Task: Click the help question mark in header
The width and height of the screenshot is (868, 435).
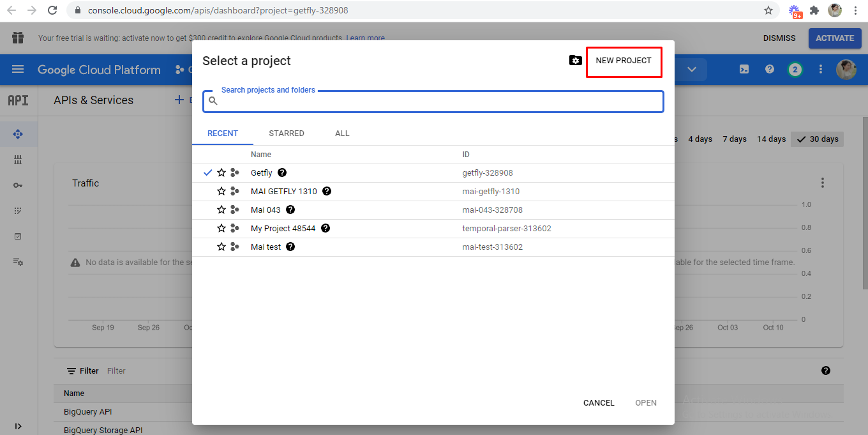Action: coord(770,70)
